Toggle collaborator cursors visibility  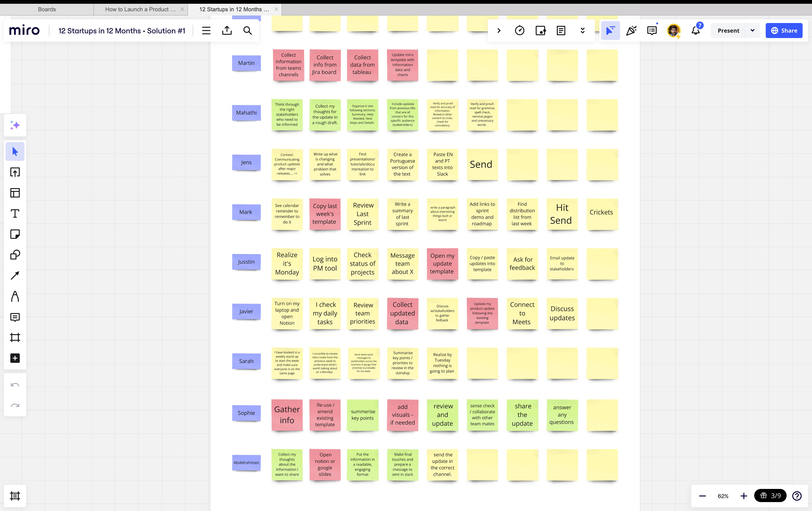pos(610,31)
